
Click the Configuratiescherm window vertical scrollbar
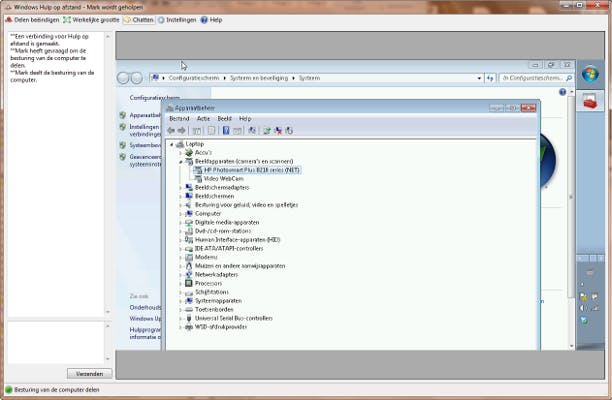(x=571, y=219)
